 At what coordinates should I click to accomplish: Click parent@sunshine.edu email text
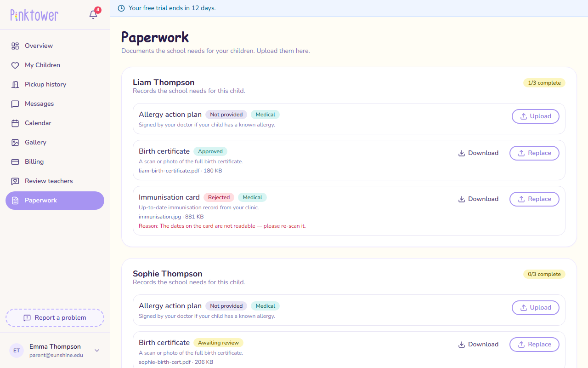57,355
